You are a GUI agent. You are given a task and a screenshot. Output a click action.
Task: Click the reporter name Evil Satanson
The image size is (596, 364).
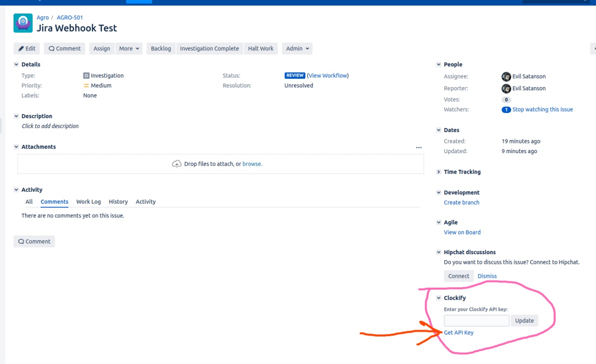pos(529,88)
